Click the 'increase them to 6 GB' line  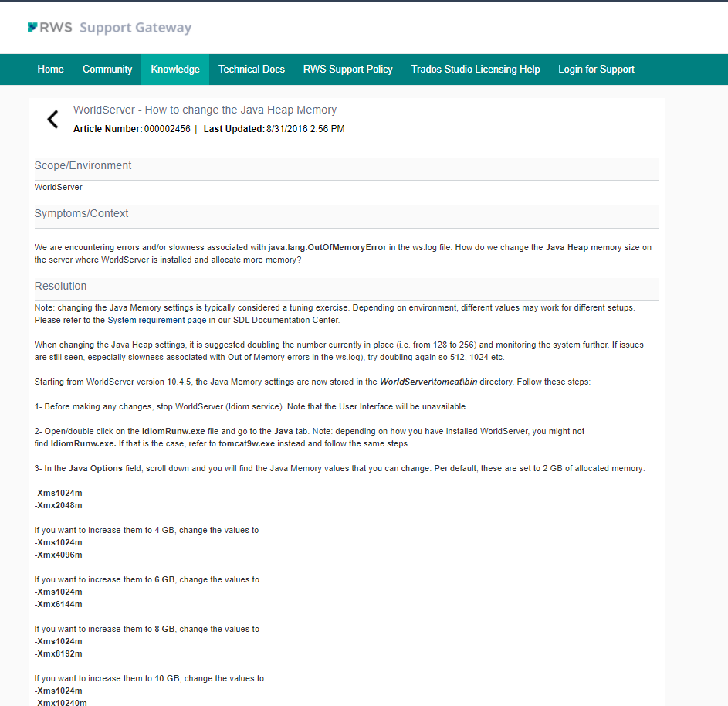point(147,579)
